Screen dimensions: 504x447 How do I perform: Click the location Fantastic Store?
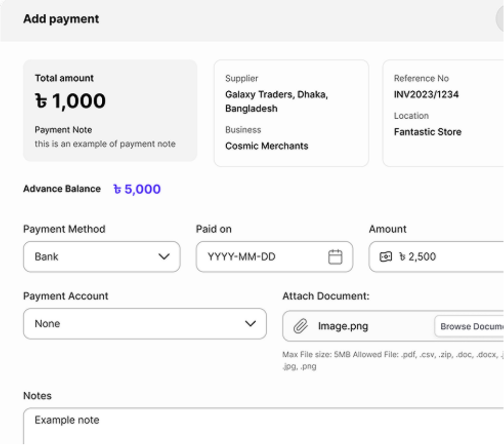(x=427, y=132)
